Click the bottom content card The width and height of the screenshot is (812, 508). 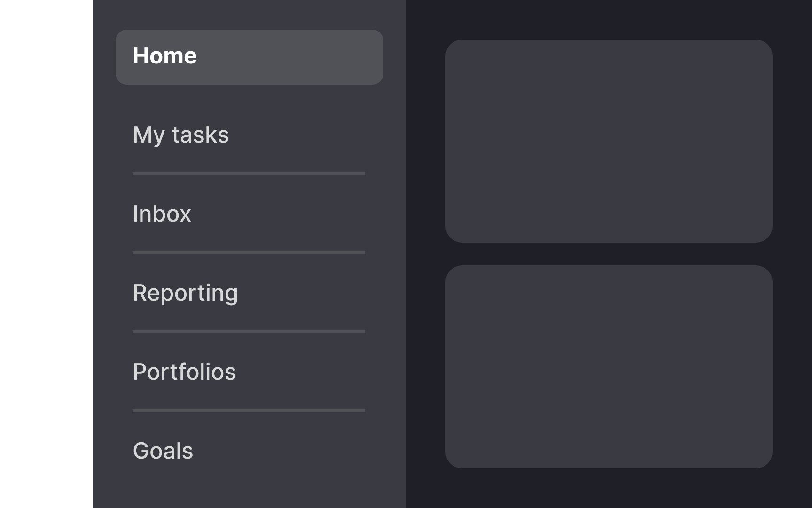tap(609, 366)
